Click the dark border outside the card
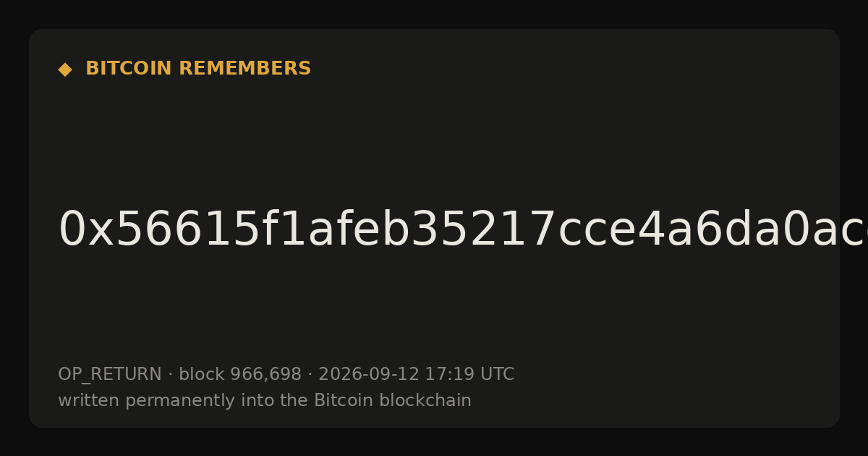This screenshot has height=456, width=868. click(x=434, y=13)
